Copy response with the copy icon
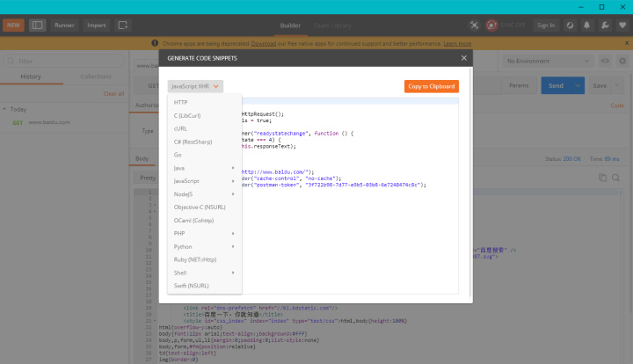This screenshot has width=633, height=364. (602, 178)
